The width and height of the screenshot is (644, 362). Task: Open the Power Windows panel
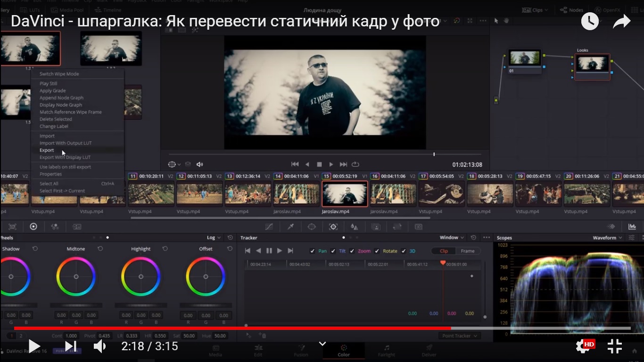pyautogui.click(x=312, y=227)
